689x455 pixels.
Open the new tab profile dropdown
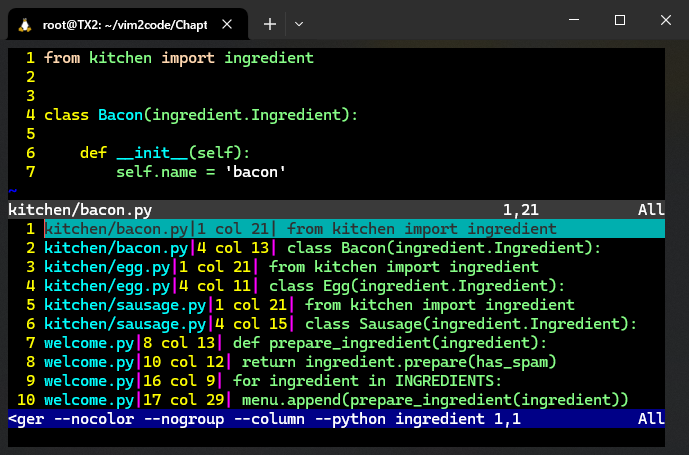pyautogui.click(x=299, y=24)
